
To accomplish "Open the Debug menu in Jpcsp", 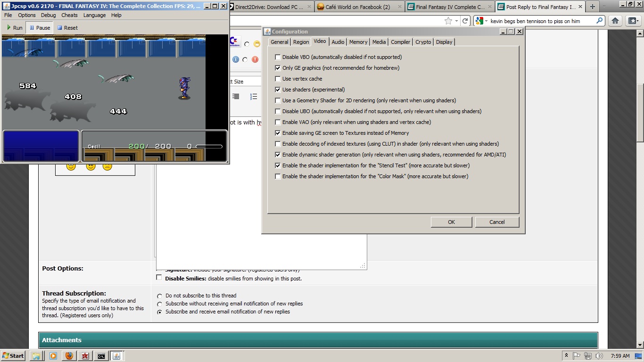I will click(48, 15).
